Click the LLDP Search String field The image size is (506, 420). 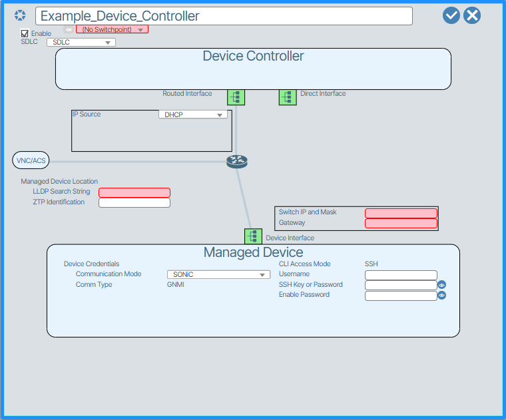(x=134, y=192)
